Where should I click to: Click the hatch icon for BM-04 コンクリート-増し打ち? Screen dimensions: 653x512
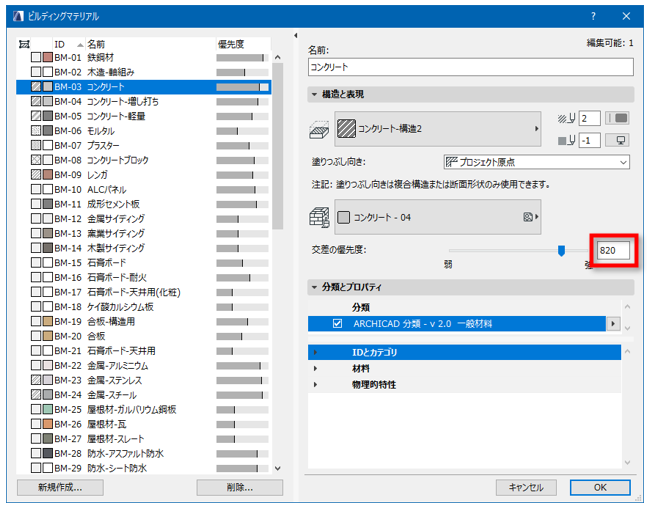pyautogui.click(x=36, y=101)
